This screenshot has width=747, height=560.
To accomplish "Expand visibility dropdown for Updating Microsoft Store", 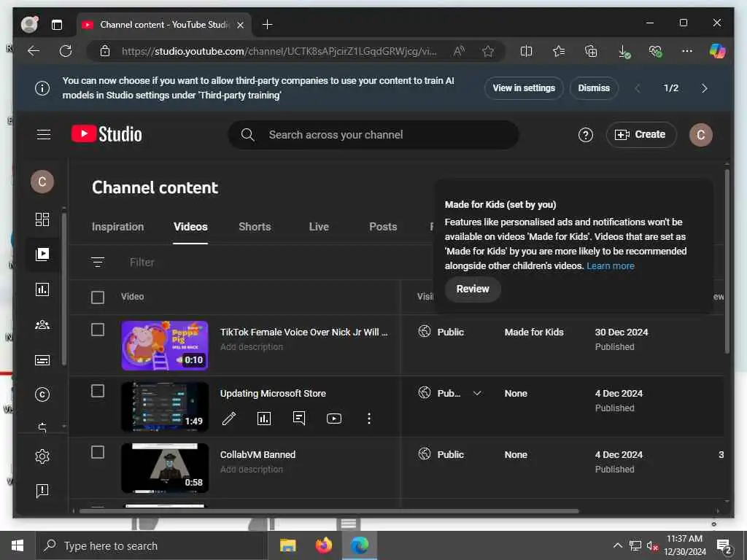I will (477, 393).
